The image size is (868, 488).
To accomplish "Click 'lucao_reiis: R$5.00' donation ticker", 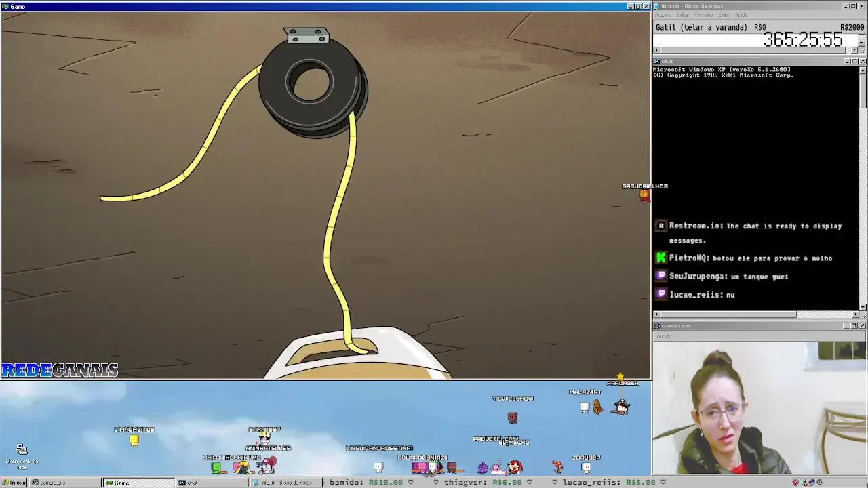I will (x=609, y=483).
